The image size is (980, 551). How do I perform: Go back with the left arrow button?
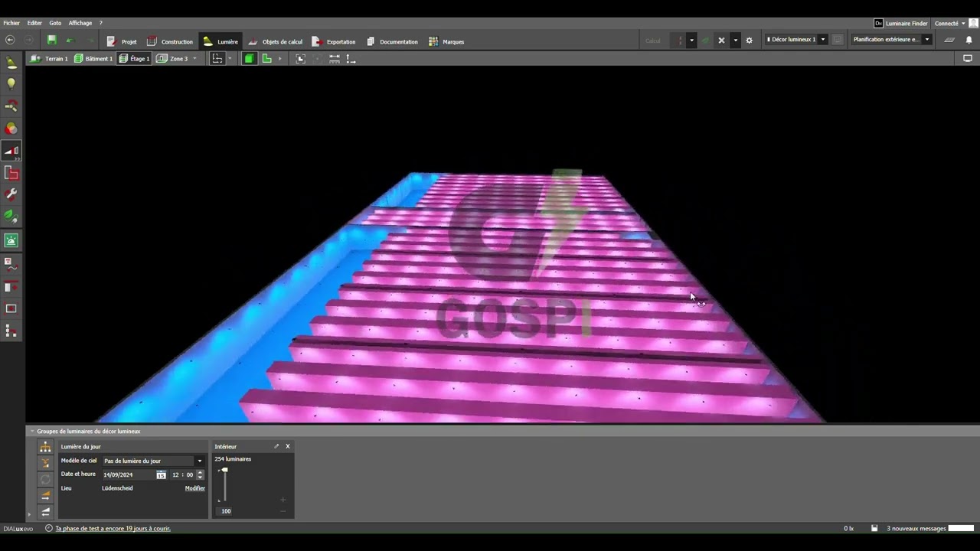pos(10,41)
